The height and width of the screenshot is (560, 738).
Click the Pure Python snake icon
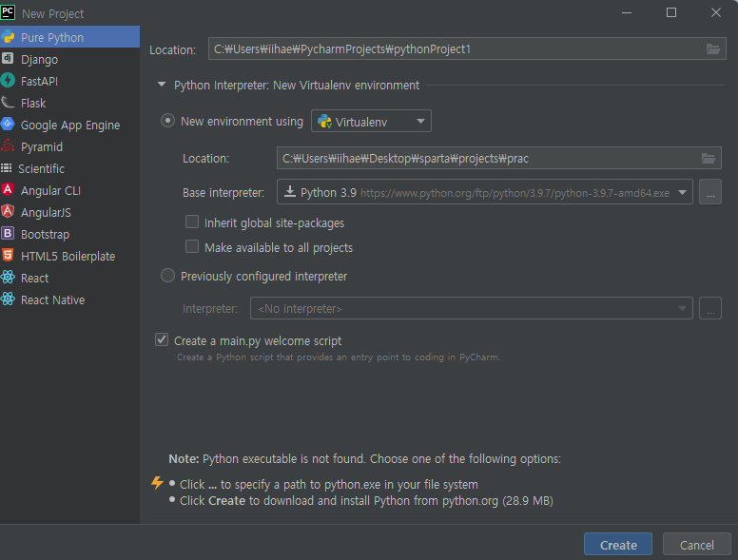8,37
